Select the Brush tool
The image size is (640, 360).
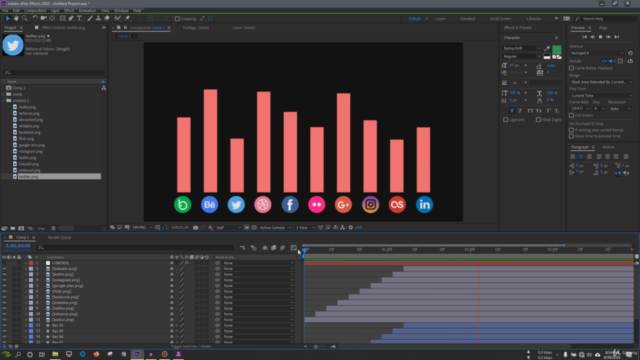pyautogui.click(x=90, y=18)
